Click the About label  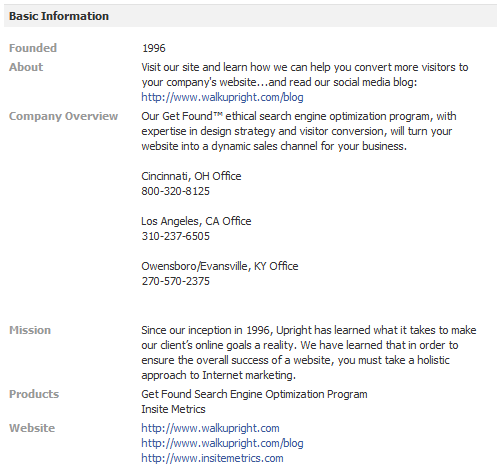click(x=26, y=67)
